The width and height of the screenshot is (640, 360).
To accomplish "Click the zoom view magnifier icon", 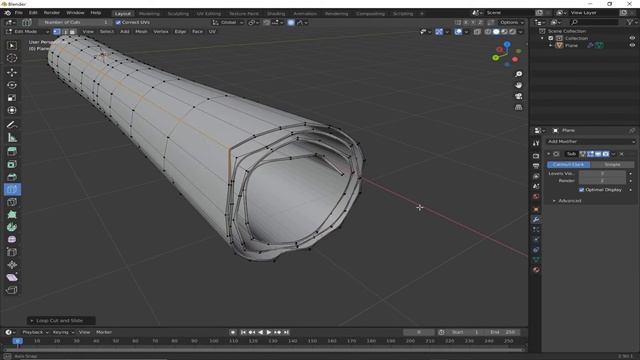I will tap(518, 74).
